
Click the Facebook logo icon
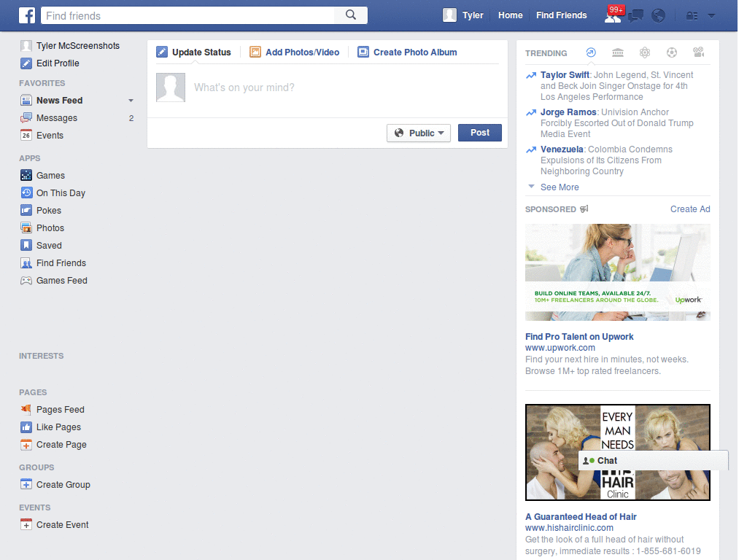(27, 15)
